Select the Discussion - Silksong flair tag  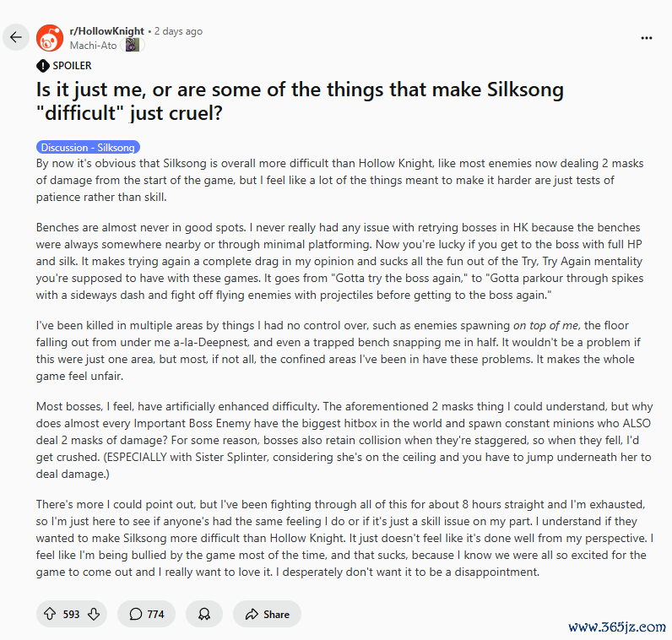pos(88,147)
